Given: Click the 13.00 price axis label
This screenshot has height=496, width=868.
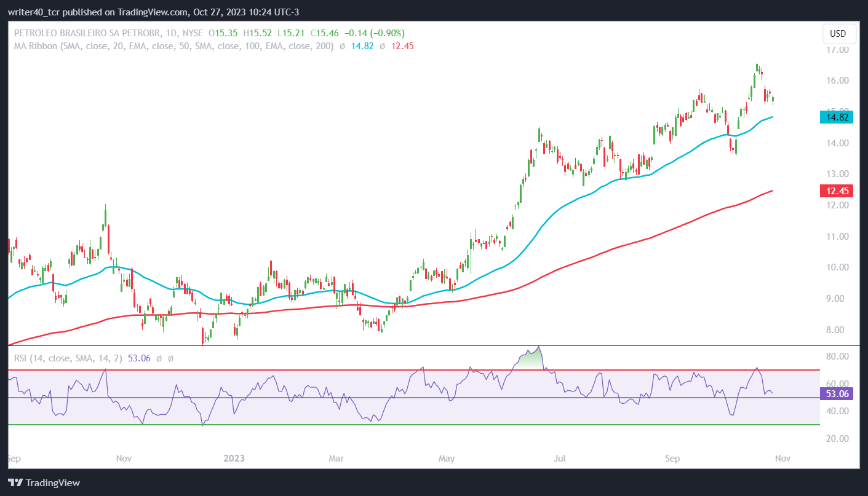Looking at the screenshot, I should [838, 174].
